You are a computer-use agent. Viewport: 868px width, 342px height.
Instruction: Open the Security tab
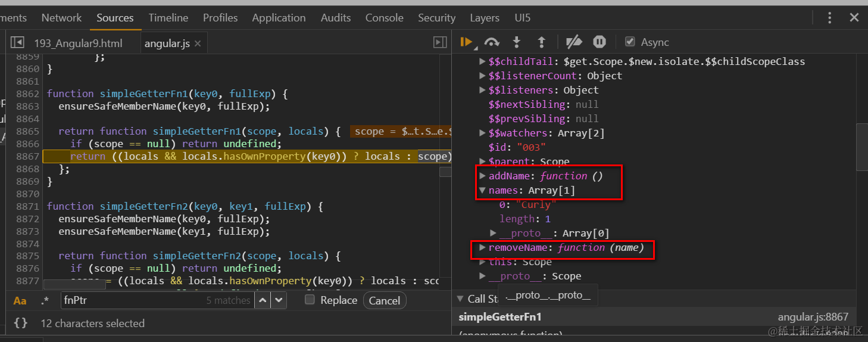click(x=436, y=18)
